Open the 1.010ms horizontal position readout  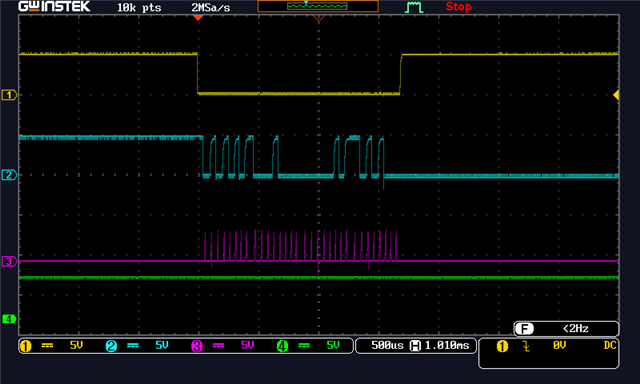[447, 346]
